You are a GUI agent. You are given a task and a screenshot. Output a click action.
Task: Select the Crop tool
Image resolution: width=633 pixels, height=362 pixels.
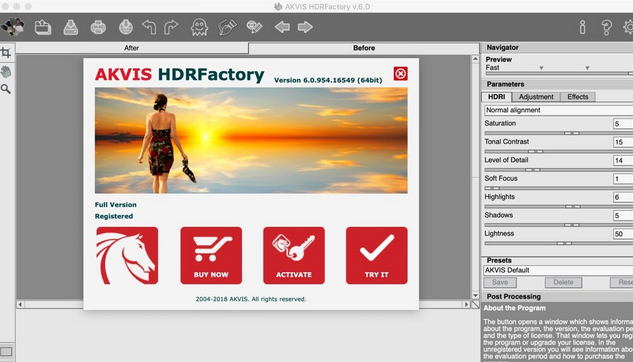[x=6, y=52]
